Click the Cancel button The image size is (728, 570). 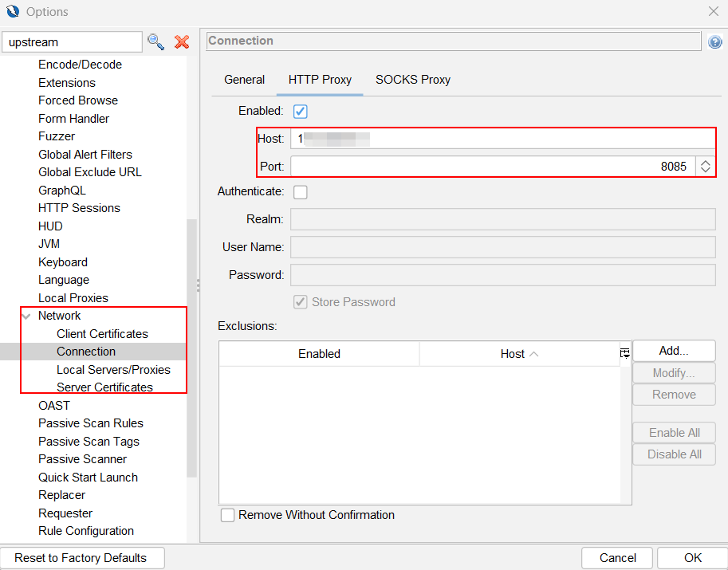(x=617, y=558)
